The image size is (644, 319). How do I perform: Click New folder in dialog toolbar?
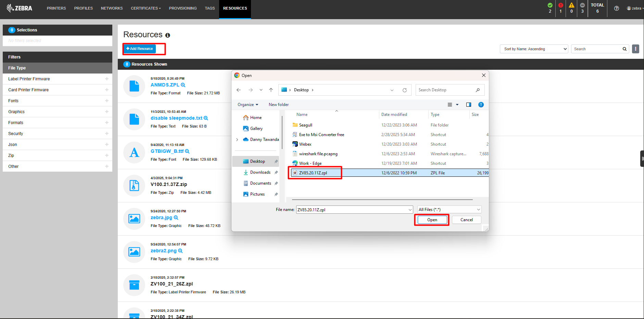[x=279, y=105]
